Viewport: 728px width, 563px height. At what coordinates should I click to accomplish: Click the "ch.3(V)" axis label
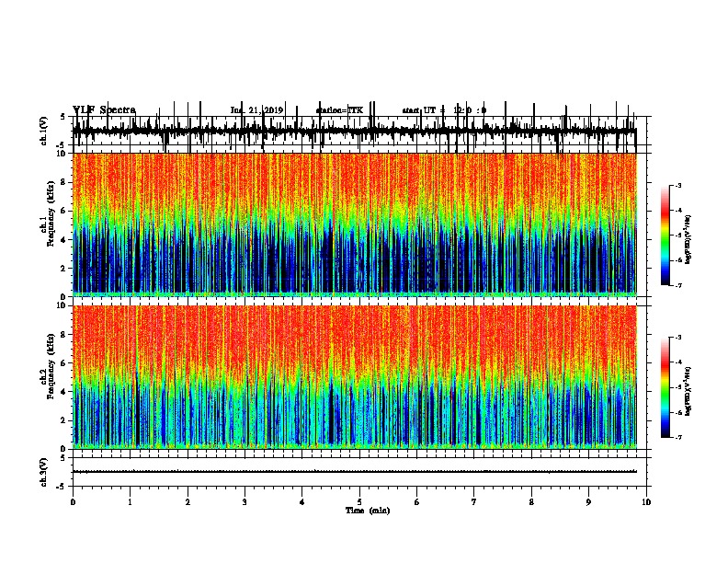(43, 472)
